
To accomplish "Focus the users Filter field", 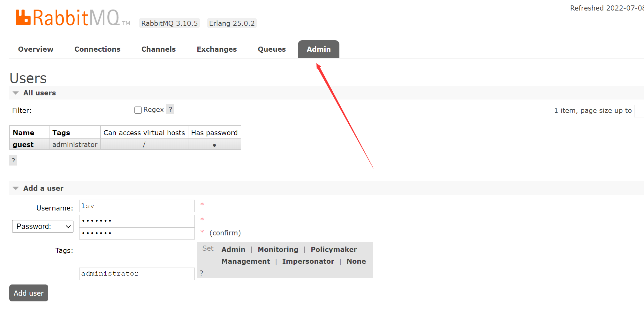I will (85, 110).
